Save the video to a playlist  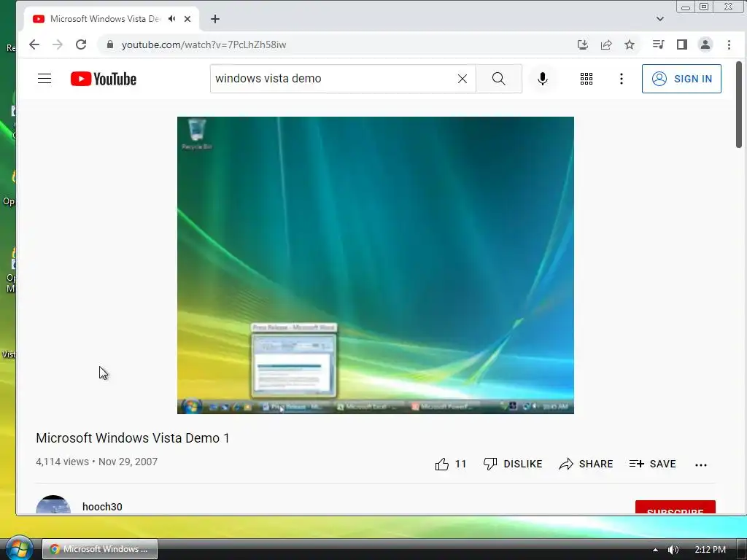[652, 464]
